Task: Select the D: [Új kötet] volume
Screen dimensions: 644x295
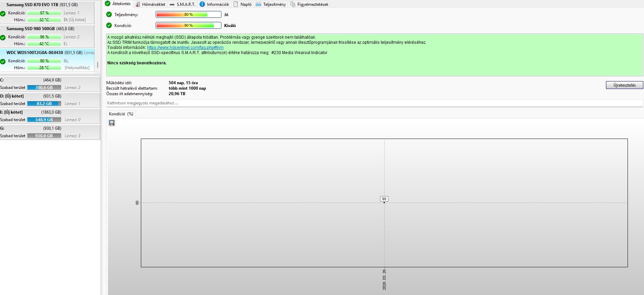Action: (50, 100)
